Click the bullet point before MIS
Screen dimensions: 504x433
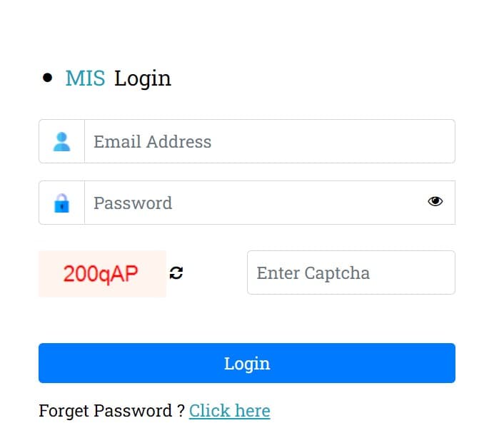[47, 78]
